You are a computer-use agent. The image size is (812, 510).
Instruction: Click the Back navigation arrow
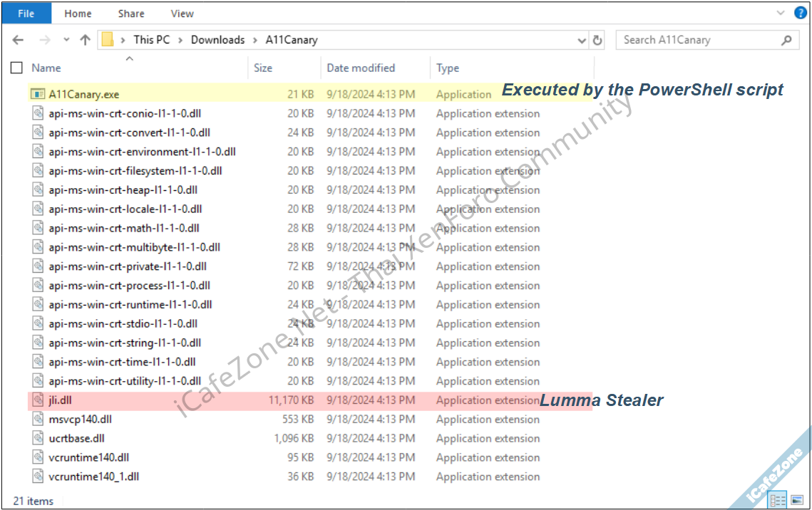[19, 41]
